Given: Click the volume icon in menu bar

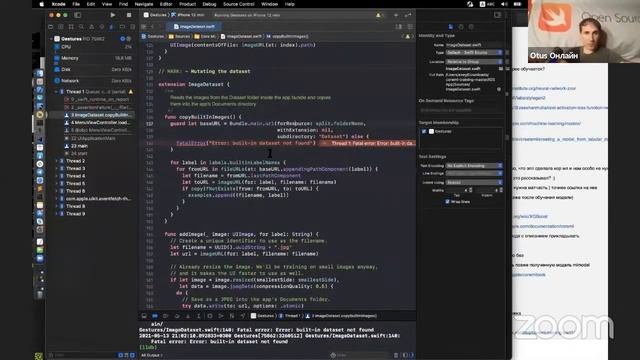Looking at the screenshot, I should pos(504,4).
